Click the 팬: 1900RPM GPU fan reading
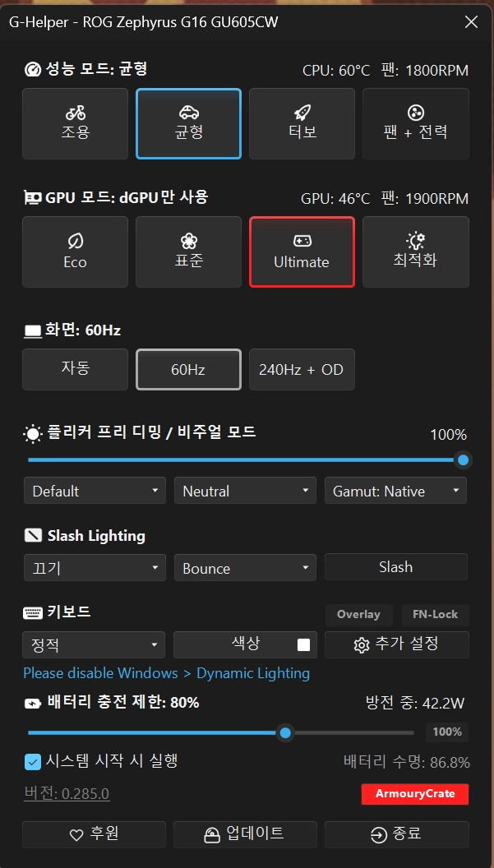Screen dimensions: 494x868 click(x=425, y=198)
